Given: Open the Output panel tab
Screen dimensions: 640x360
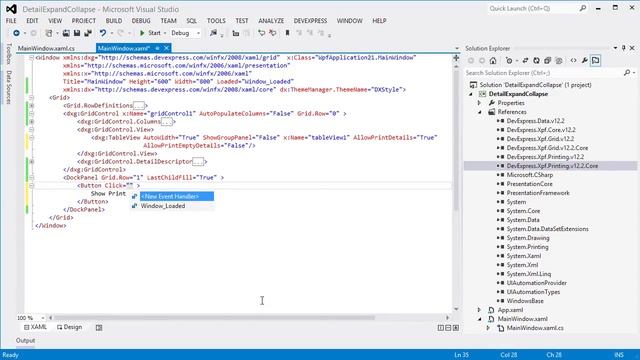Looking at the screenshot, I should coord(25,340).
